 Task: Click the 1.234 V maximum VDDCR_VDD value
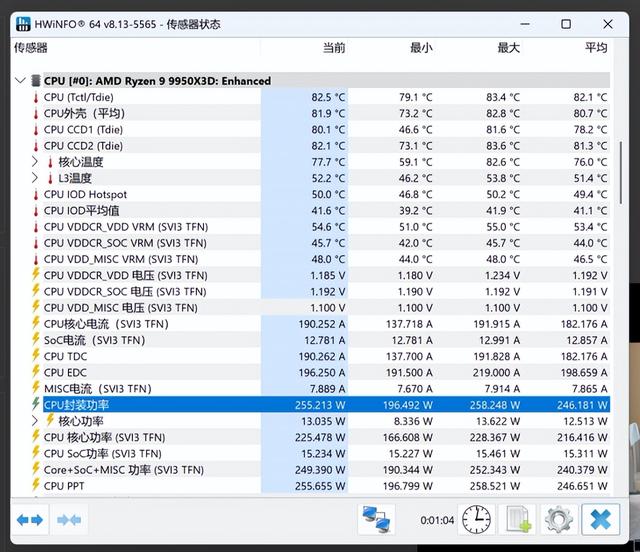coord(502,276)
